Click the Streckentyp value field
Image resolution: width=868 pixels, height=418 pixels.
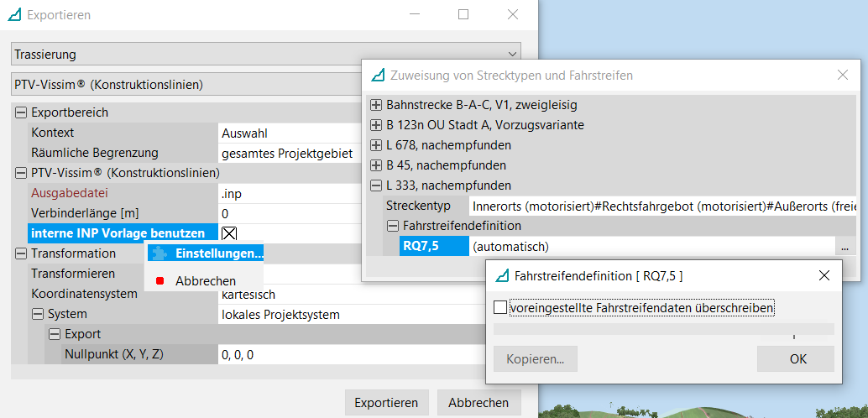[x=662, y=206]
